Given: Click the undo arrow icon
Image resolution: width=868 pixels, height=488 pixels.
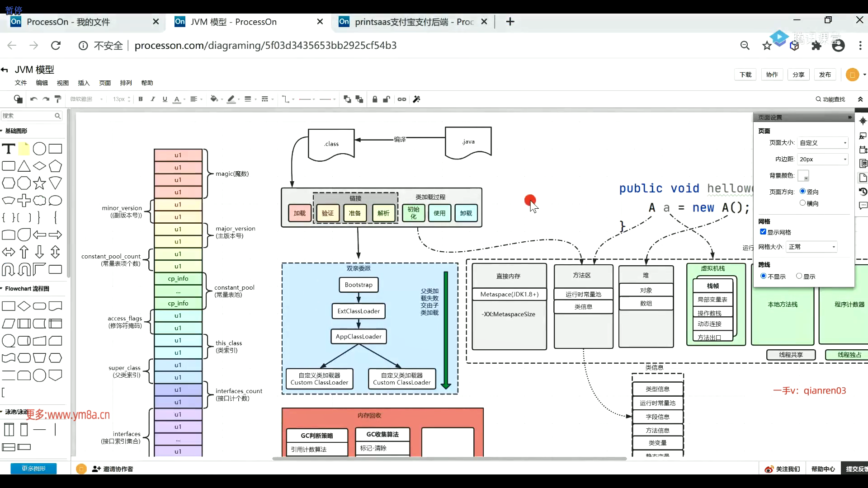Looking at the screenshot, I should (x=33, y=99).
